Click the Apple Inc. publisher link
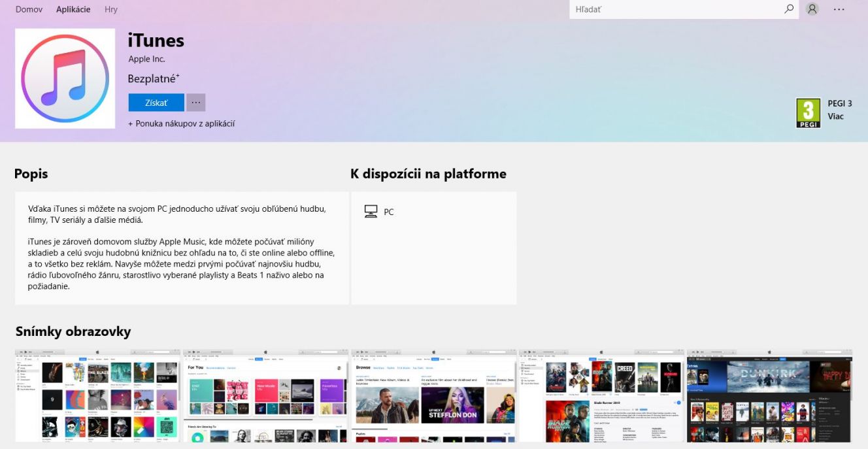This screenshot has height=449, width=868. (x=146, y=59)
